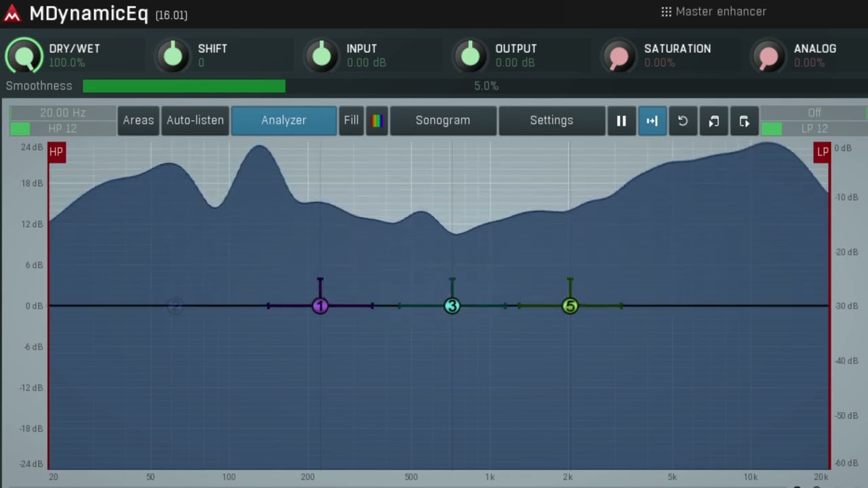The width and height of the screenshot is (868, 488).
Task: Click the Dry/Wet knob
Action: (x=24, y=56)
